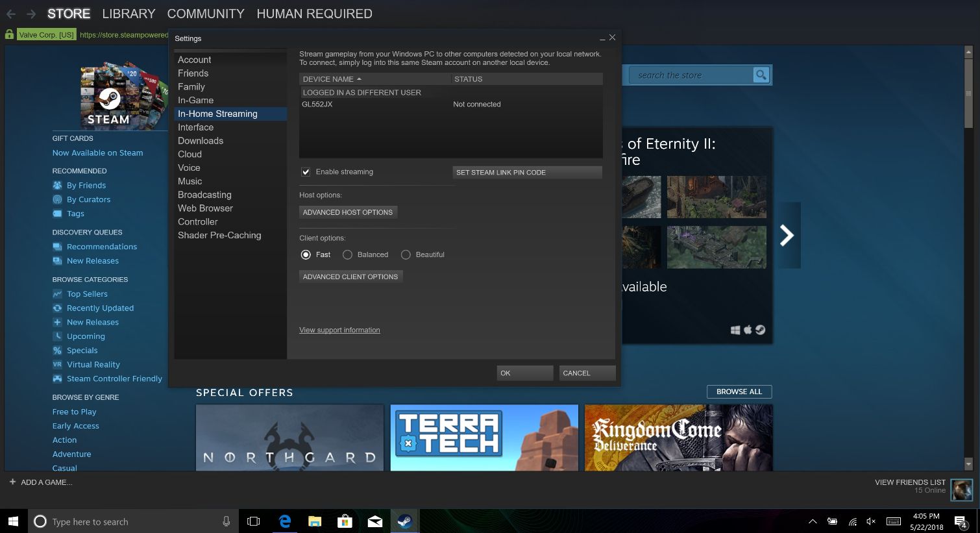This screenshot has width=980, height=533.
Task: Open Task View on the taskbar
Action: [x=254, y=521]
